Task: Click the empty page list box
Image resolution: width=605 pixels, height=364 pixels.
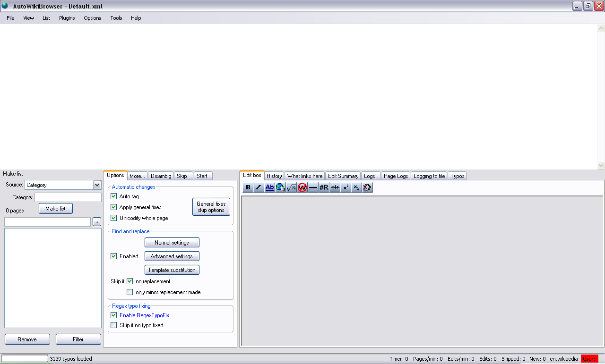Action: click(x=53, y=278)
